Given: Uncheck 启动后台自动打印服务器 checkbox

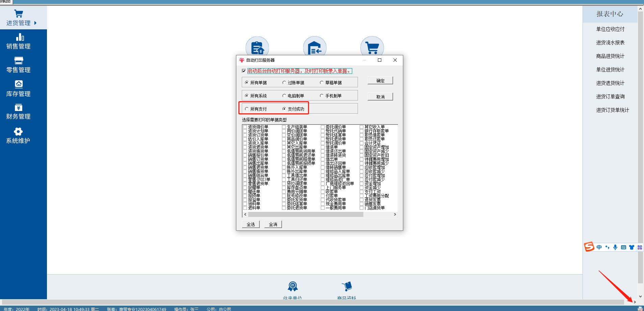Looking at the screenshot, I should 244,71.
